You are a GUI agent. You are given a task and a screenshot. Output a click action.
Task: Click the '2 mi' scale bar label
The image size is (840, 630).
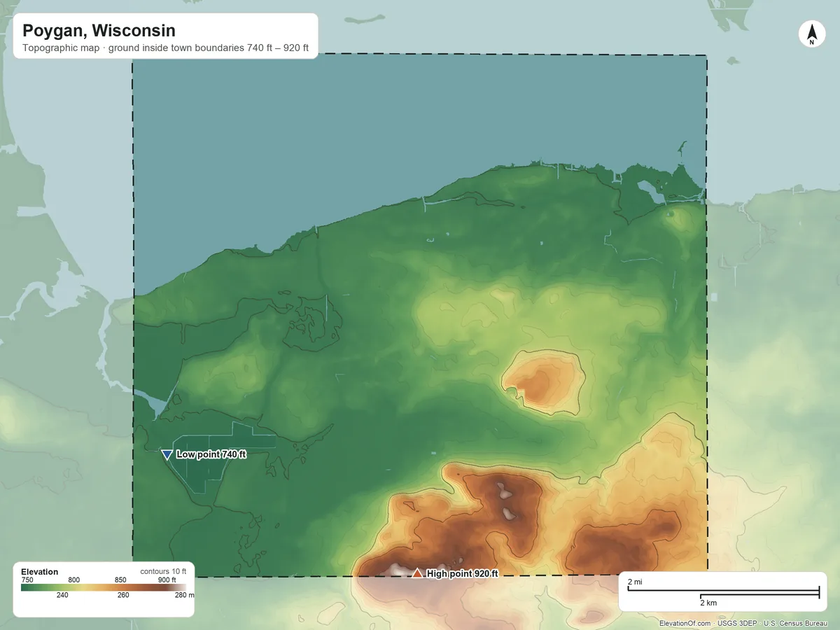635,582
